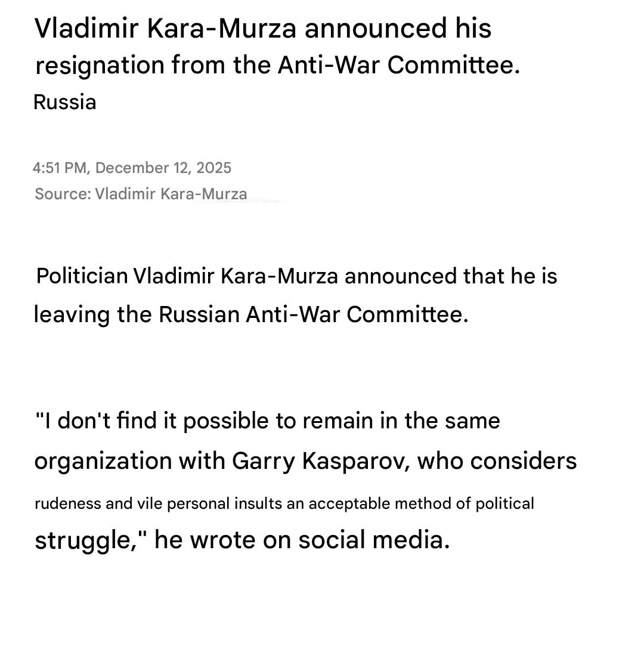This screenshot has height=652, width=644.
Task: Click the "Source:" label
Action: [63, 194]
